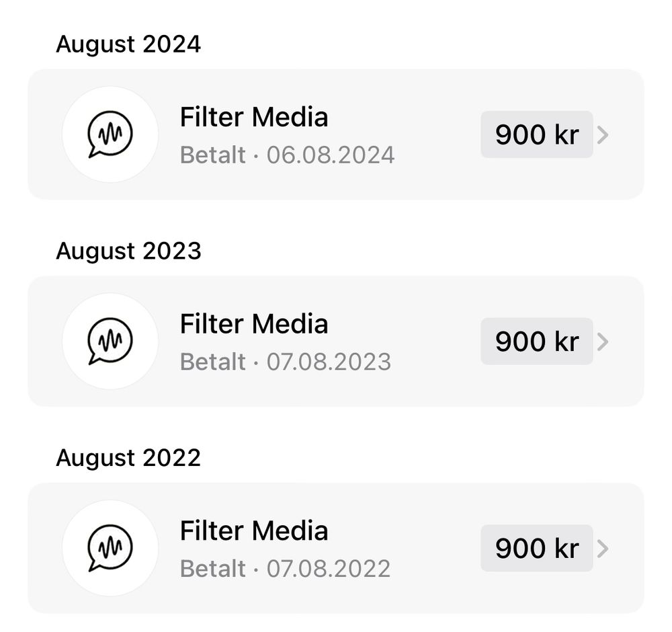Screen dimensions: 672x632
Task: Expand the August 2024 payment via its chevron
Action: click(604, 134)
